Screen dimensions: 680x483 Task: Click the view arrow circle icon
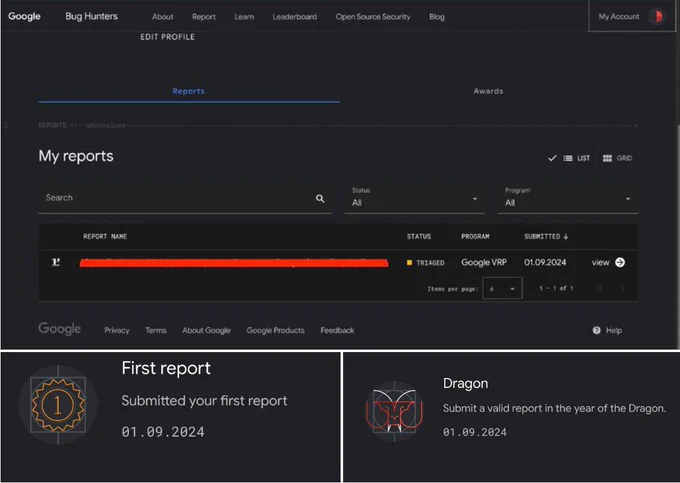click(x=620, y=262)
